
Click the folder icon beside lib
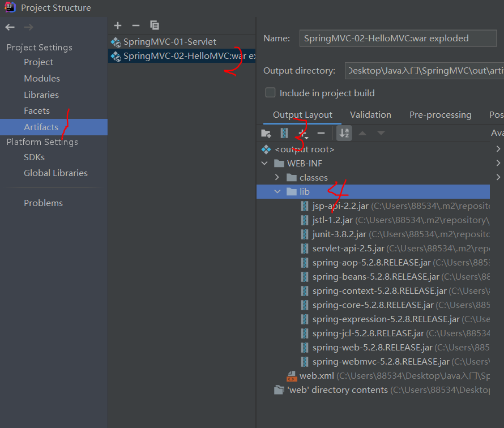(x=292, y=191)
